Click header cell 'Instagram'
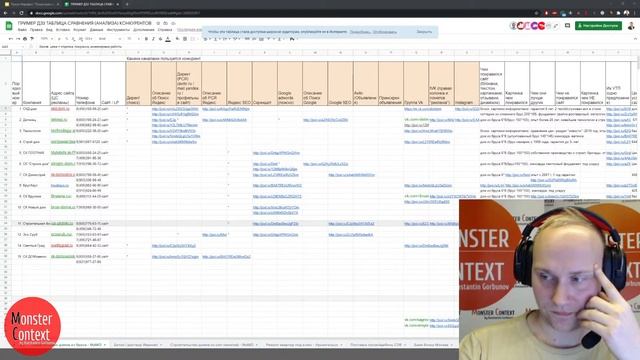 [467, 84]
